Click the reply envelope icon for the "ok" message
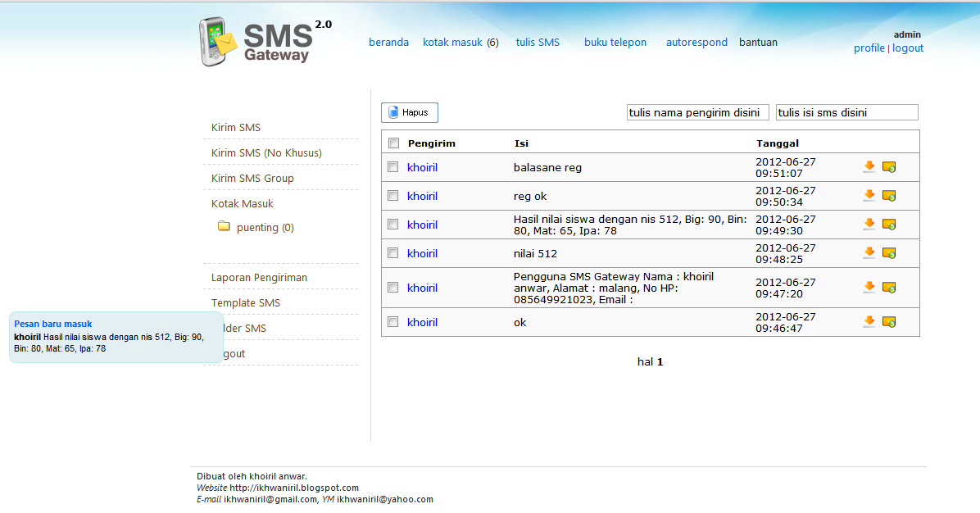The width and height of the screenshot is (980, 513). pos(889,322)
